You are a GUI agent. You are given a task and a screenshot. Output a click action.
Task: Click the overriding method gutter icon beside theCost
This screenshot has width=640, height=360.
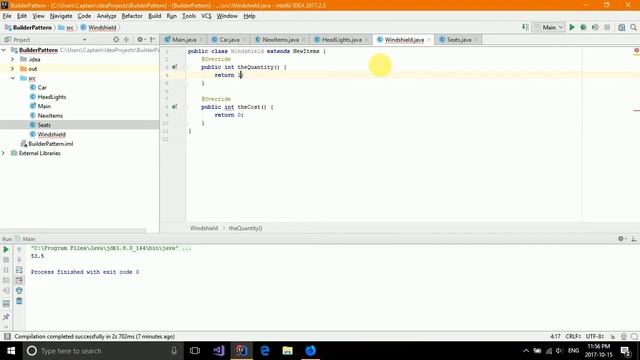(x=174, y=107)
